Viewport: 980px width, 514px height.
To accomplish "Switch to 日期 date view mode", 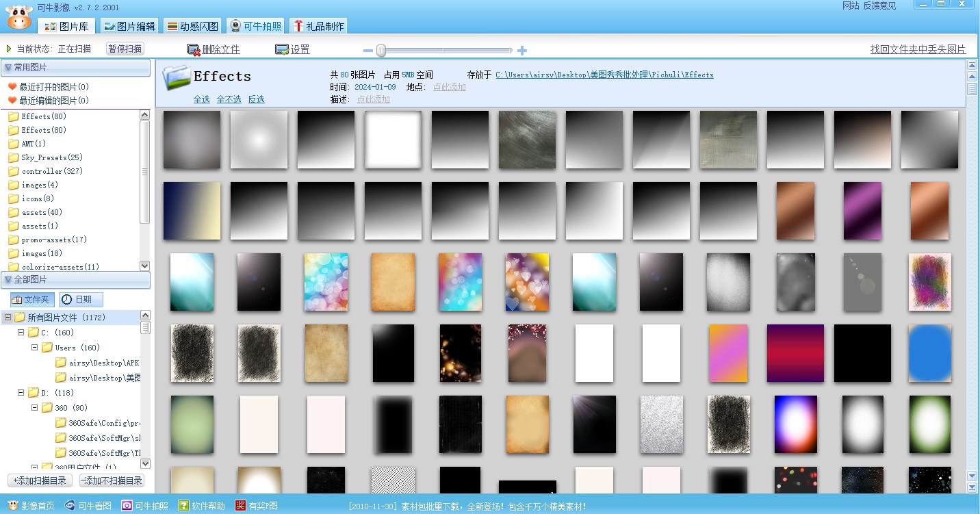I will click(80, 300).
